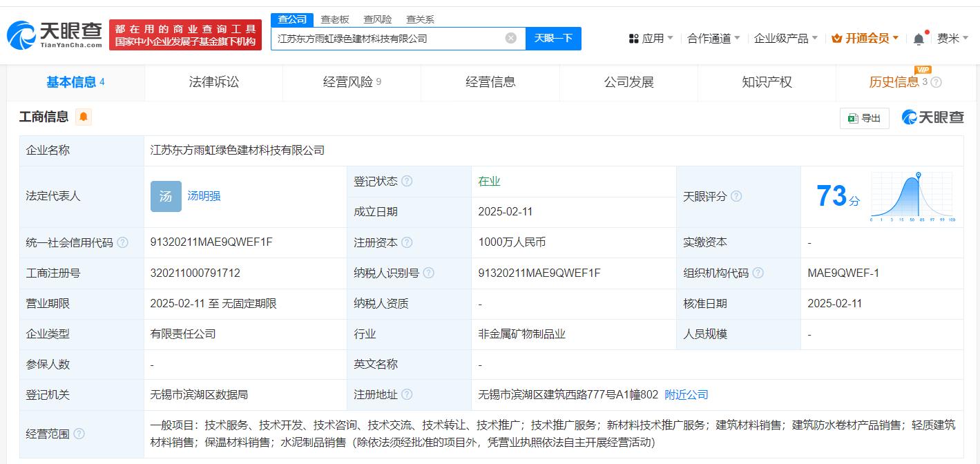Click help icon beside 统一社会信用代码
This screenshot has height=464, width=980.
click(122, 242)
